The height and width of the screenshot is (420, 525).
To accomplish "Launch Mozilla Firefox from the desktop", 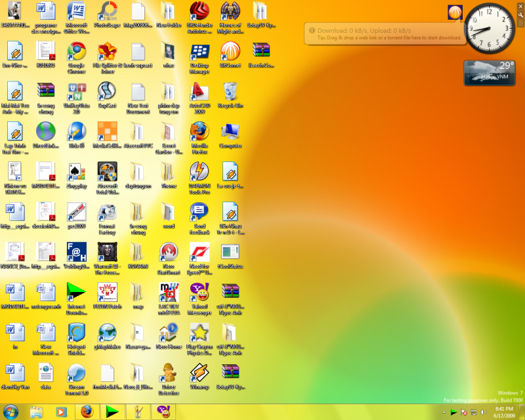I will (199, 131).
